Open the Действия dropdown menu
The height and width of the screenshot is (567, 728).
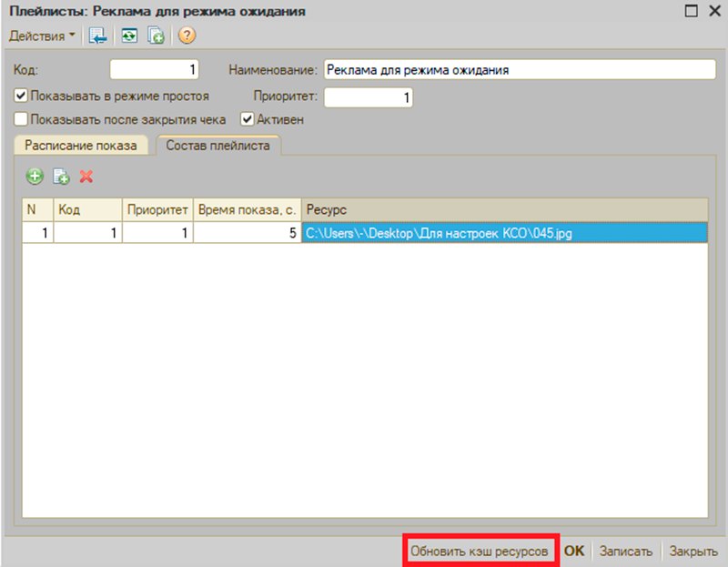click(42, 35)
